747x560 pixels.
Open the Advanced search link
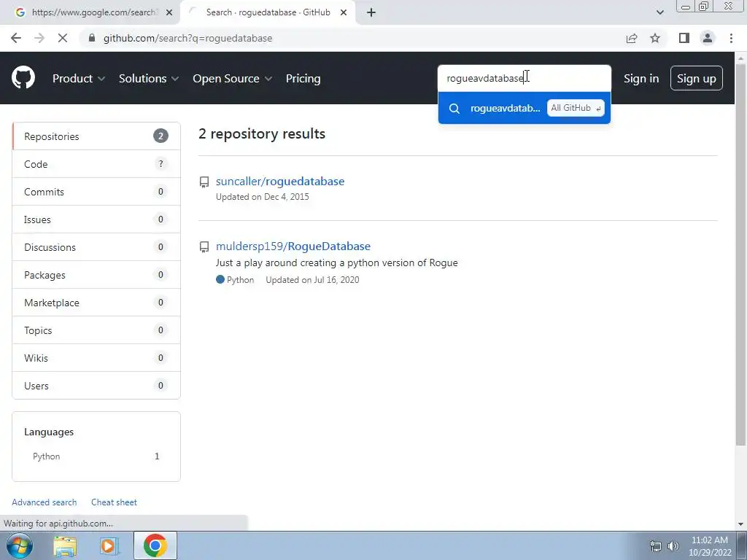point(44,502)
